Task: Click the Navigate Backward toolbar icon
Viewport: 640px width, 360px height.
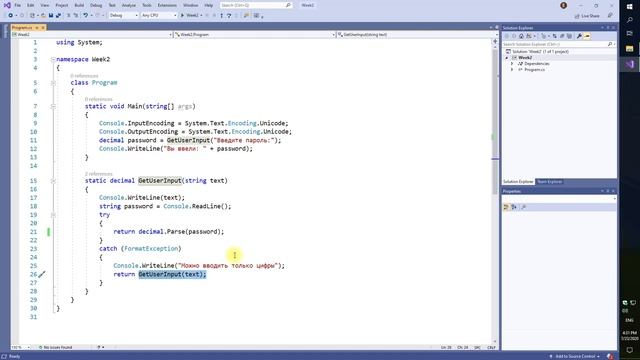Action: tap(11, 16)
